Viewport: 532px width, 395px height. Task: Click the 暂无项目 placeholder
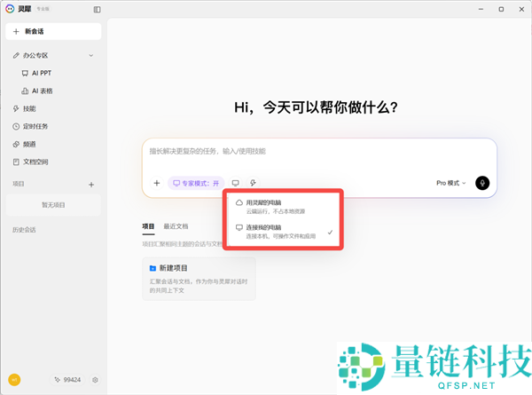[x=53, y=205]
